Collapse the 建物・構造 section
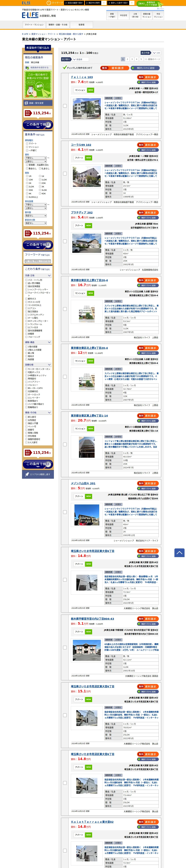The height and width of the screenshot is (868, 186). click(x=38, y=342)
